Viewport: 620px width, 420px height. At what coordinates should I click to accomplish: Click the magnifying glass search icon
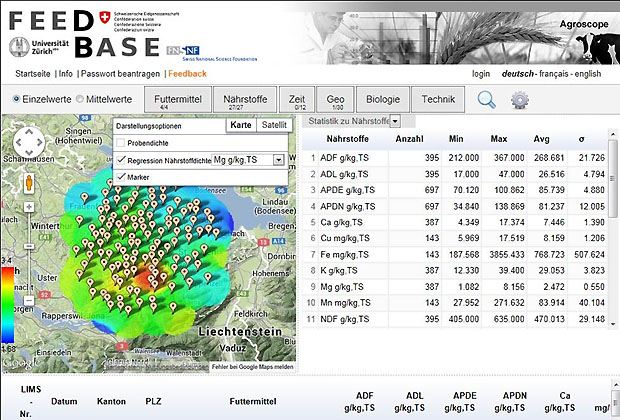pyautogui.click(x=487, y=99)
